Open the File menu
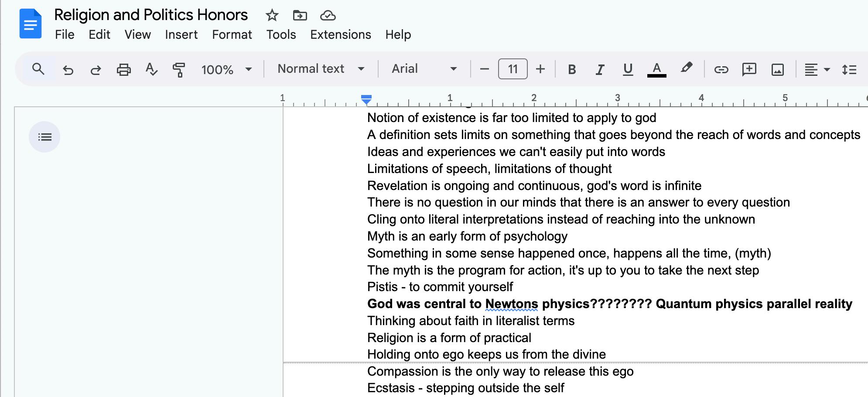 65,35
